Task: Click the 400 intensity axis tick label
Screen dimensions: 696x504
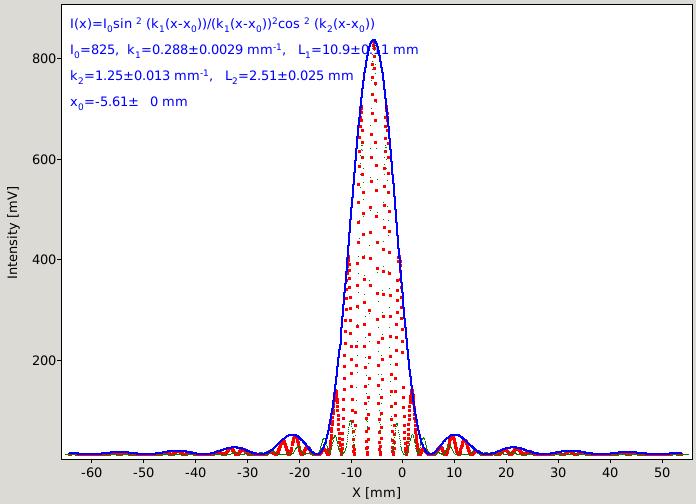Action: coord(44,260)
